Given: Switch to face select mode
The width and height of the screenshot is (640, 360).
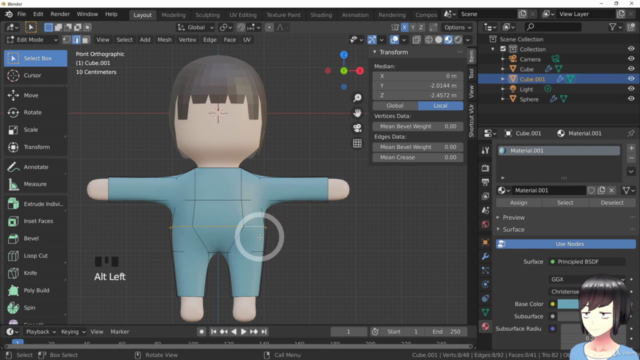Looking at the screenshot, I should coord(86,40).
